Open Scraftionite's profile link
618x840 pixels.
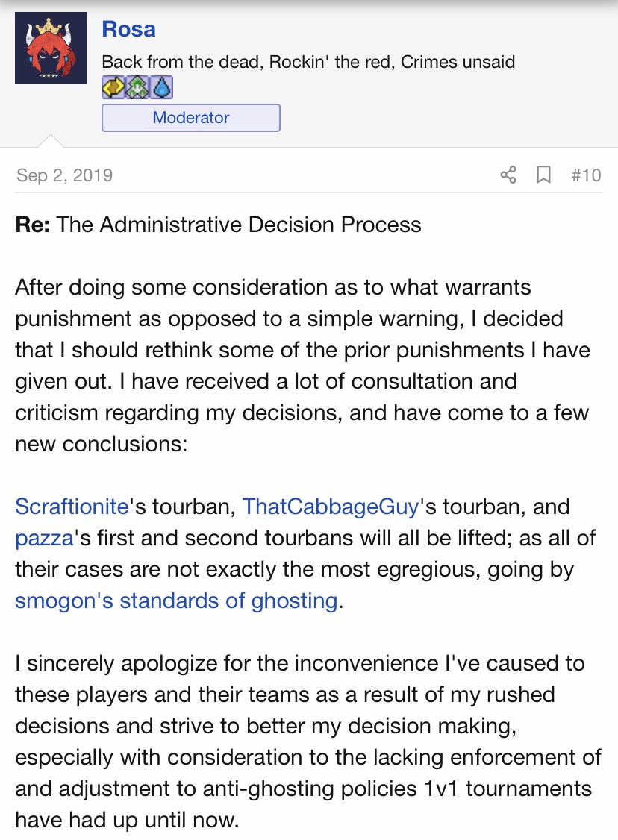pos(72,507)
